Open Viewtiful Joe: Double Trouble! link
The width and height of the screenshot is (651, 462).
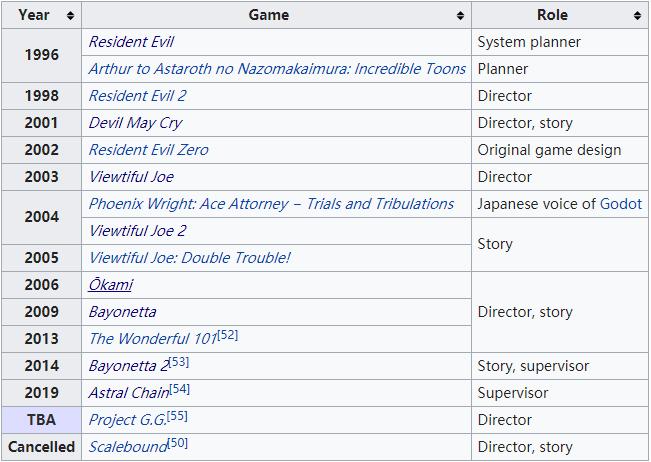pos(189,258)
